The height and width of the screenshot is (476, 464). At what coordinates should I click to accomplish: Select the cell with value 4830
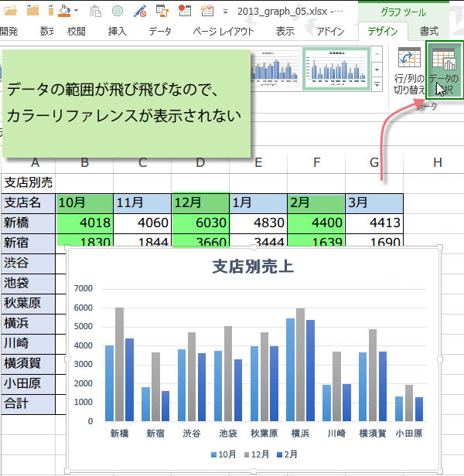coord(258,223)
